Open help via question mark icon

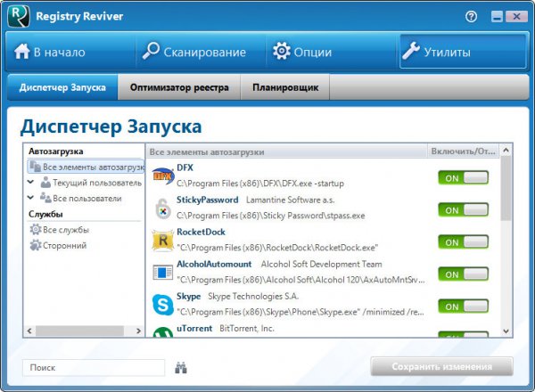471,16
